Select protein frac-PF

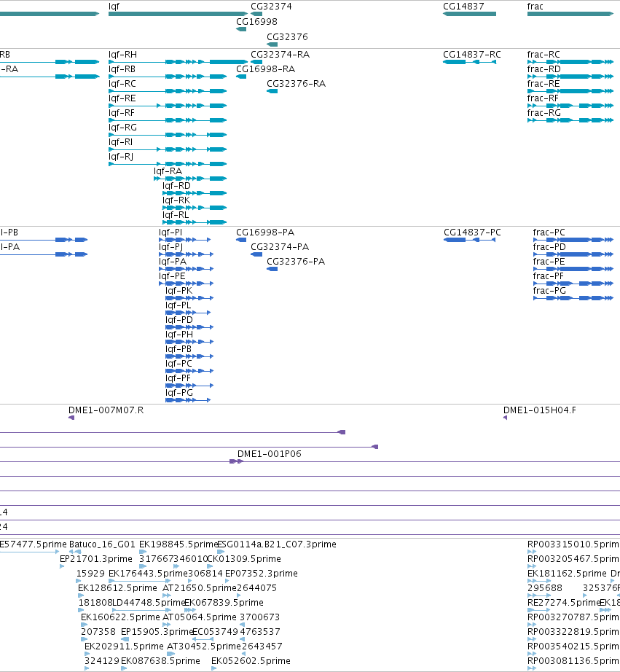[549, 276]
